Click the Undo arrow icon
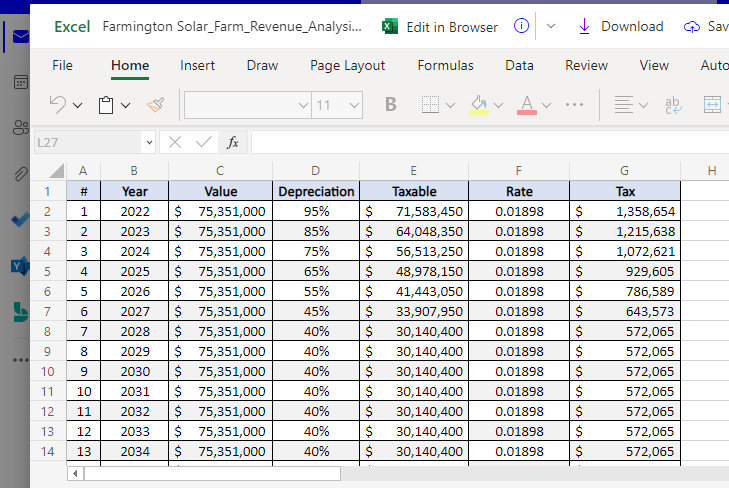 [x=58, y=105]
